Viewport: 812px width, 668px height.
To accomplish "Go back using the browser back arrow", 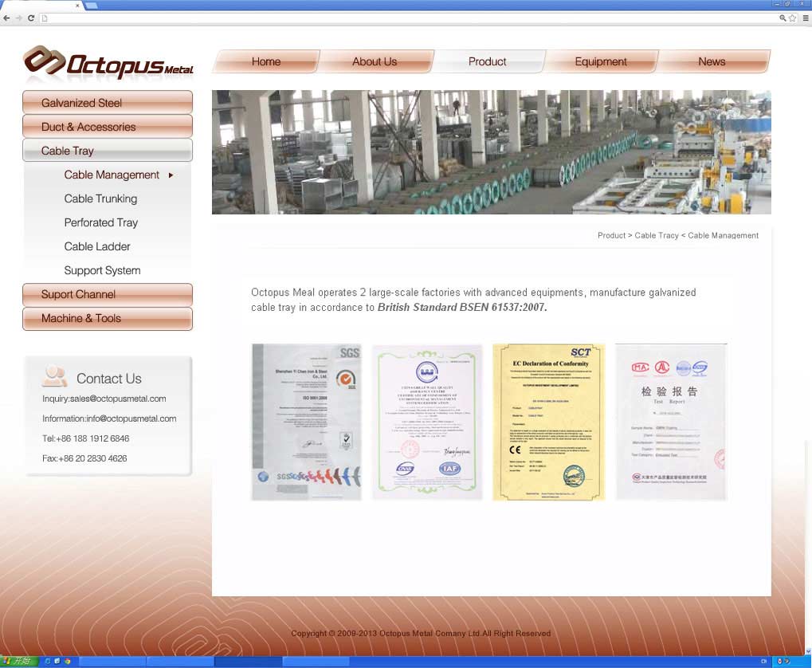I will pos(6,18).
